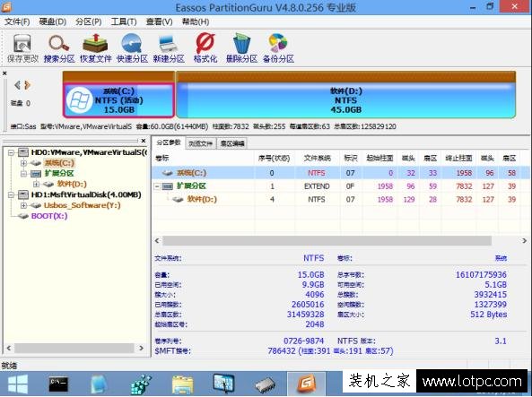
Task: Click the tree panel horizontal scrollbar
Action: [x=74, y=348]
